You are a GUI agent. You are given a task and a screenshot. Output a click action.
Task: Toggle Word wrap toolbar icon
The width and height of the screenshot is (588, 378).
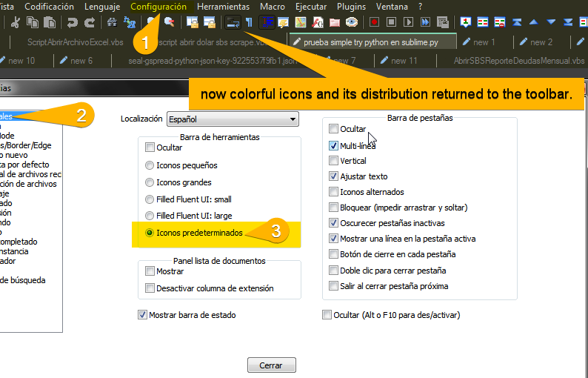click(x=233, y=22)
